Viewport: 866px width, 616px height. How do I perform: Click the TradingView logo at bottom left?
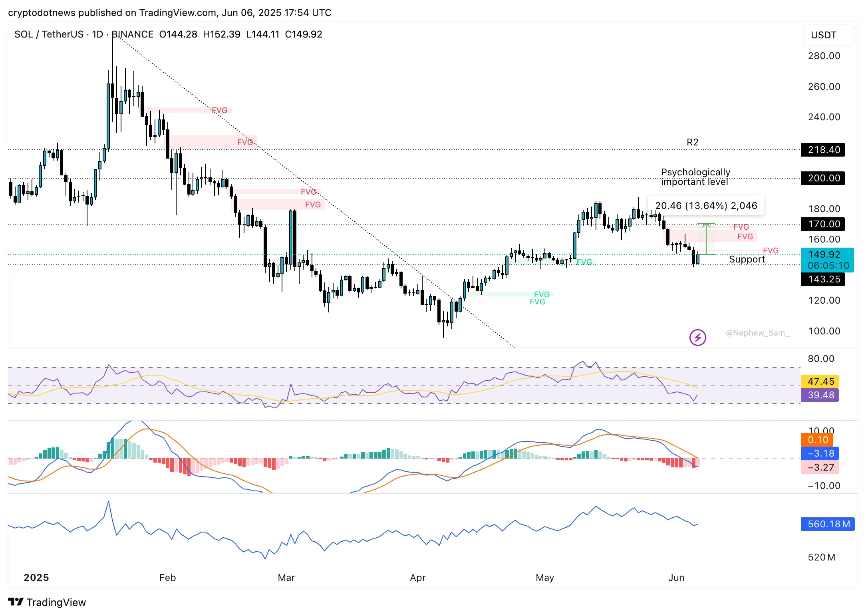[47, 602]
